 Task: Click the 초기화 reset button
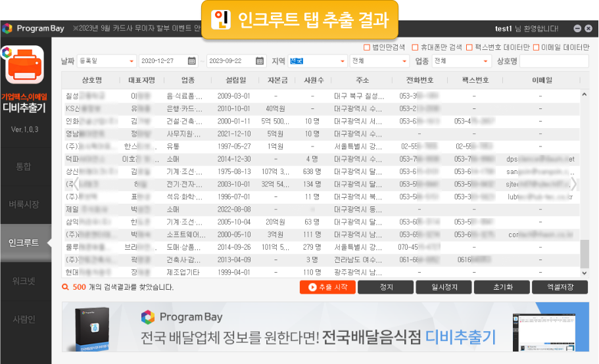502,287
